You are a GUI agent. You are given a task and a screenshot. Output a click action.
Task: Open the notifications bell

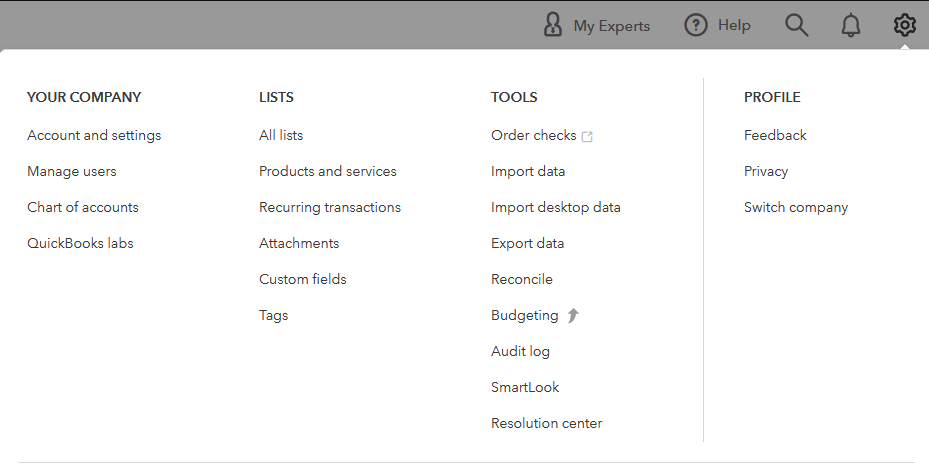click(x=851, y=25)
